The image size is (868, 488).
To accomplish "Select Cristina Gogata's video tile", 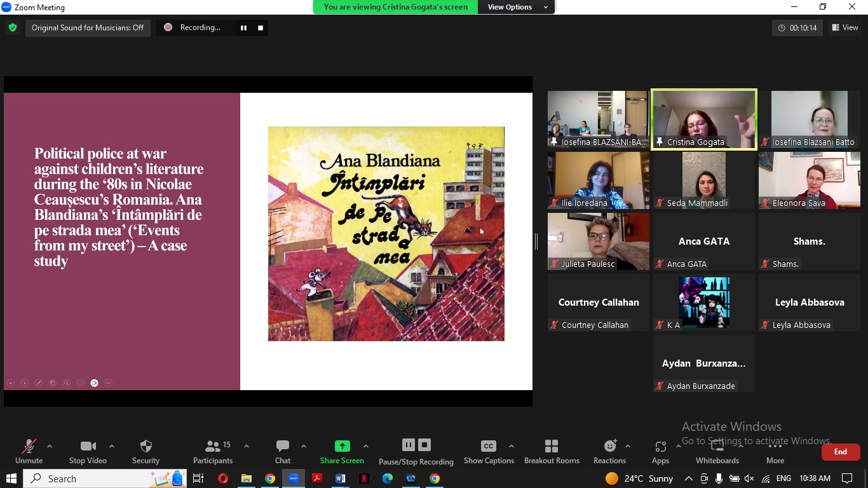I will (x=704, y=119).
